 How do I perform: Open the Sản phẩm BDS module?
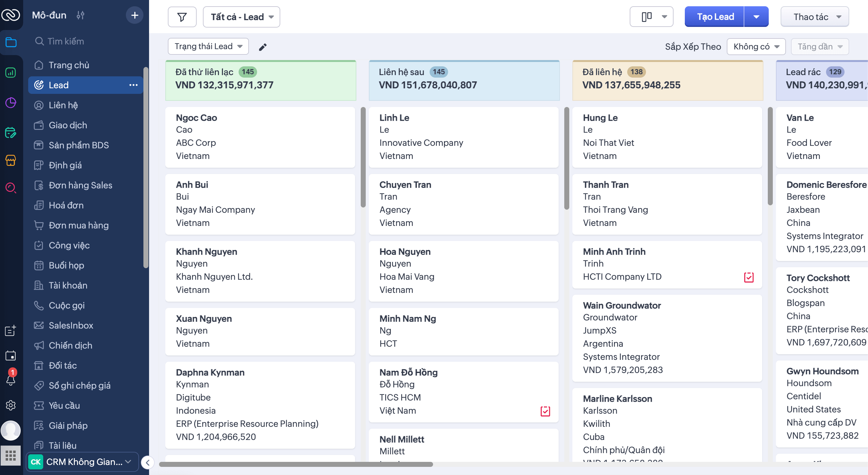tap(85, 145)
